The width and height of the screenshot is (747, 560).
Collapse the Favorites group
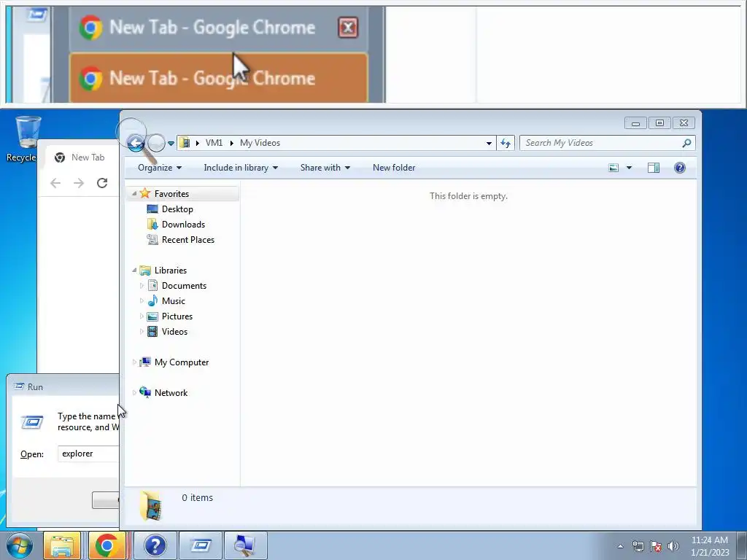coord(134,193)
